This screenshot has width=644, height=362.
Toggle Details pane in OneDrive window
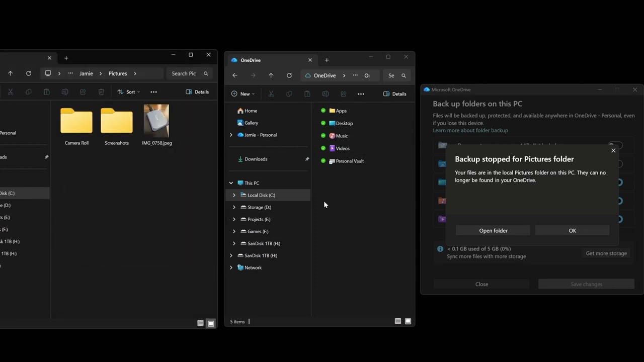tap(394, 94)
